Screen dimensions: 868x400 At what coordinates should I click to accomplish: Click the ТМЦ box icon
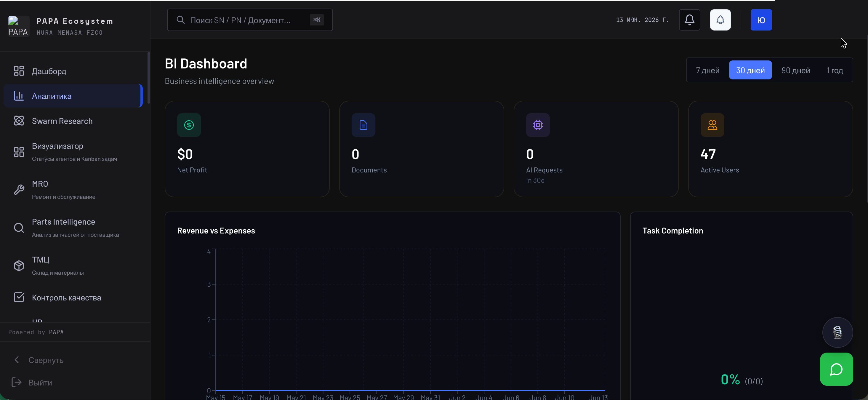click(x=19, y=265)
